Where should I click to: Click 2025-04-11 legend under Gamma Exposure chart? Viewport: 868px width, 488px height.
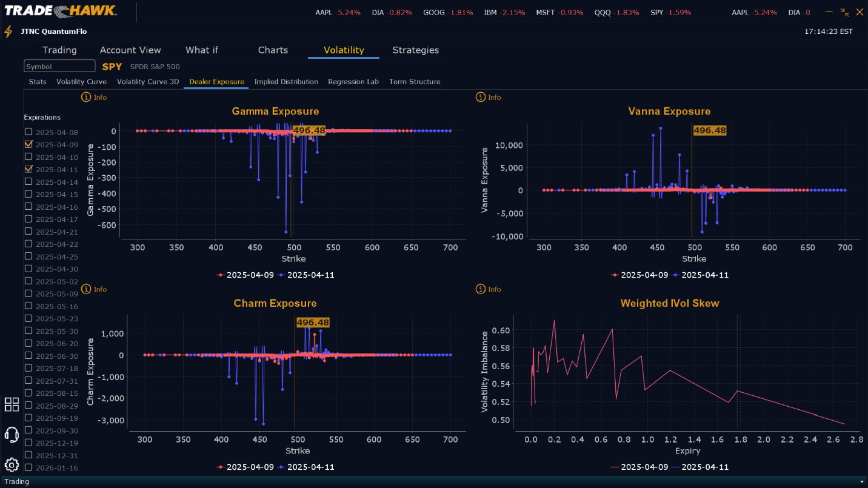tap(306, 275)
